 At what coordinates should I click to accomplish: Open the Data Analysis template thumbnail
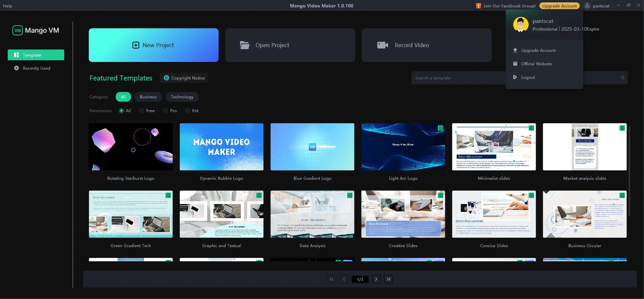point(312,214)
